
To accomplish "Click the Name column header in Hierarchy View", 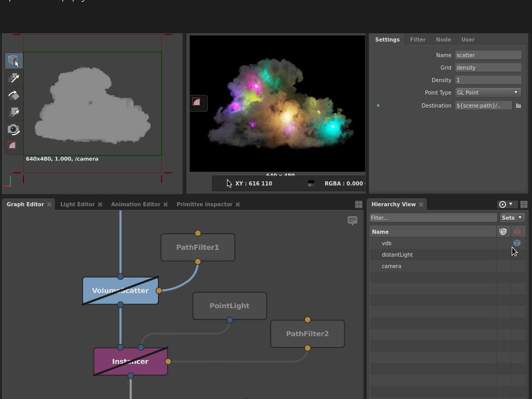I will (x=433, y=232).
